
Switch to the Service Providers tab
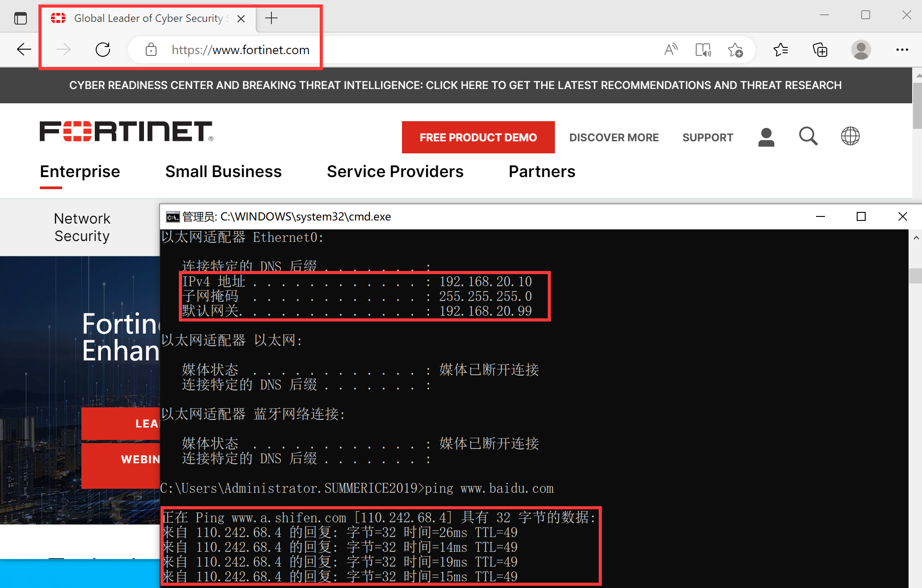395,172
